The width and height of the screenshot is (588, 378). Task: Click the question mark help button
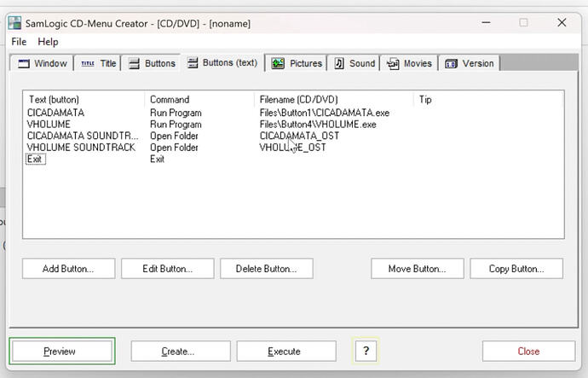point(366,351)
